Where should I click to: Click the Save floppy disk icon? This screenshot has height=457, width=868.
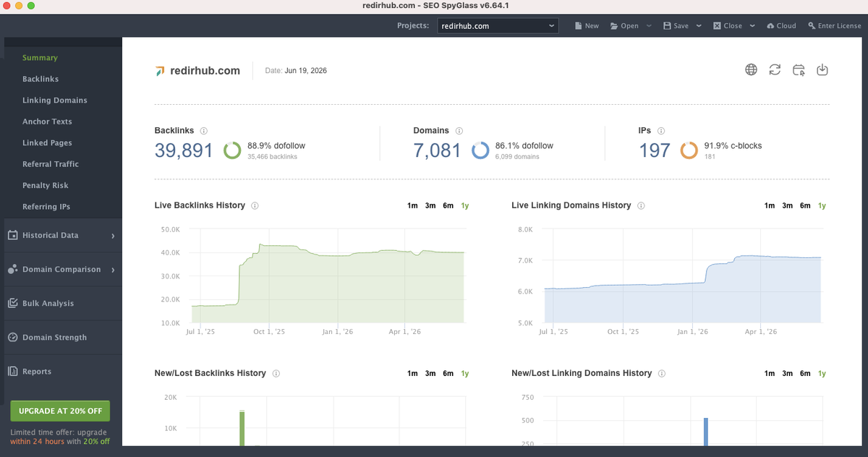tap(667, 25)
